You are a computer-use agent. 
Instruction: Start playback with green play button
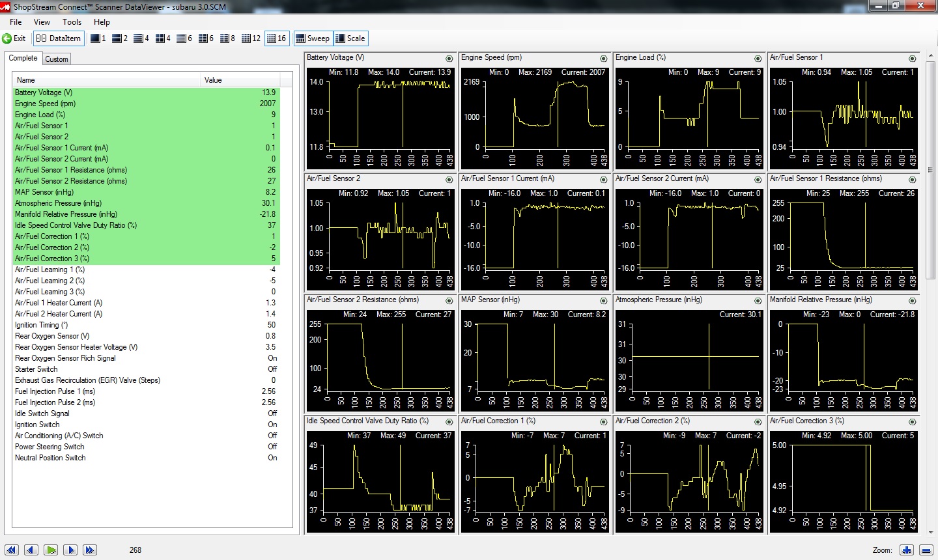[x=51, y=550]
